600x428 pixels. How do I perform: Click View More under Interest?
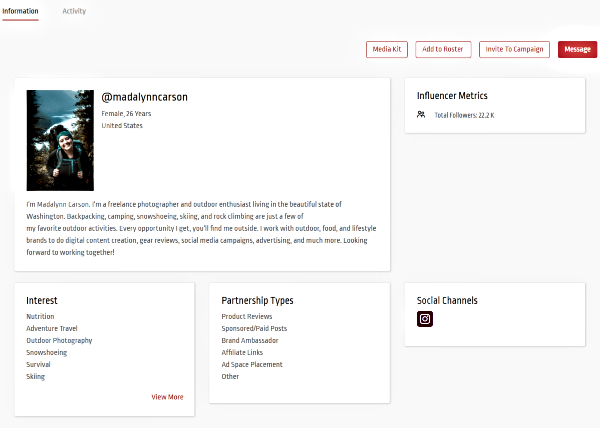[167, 397]
